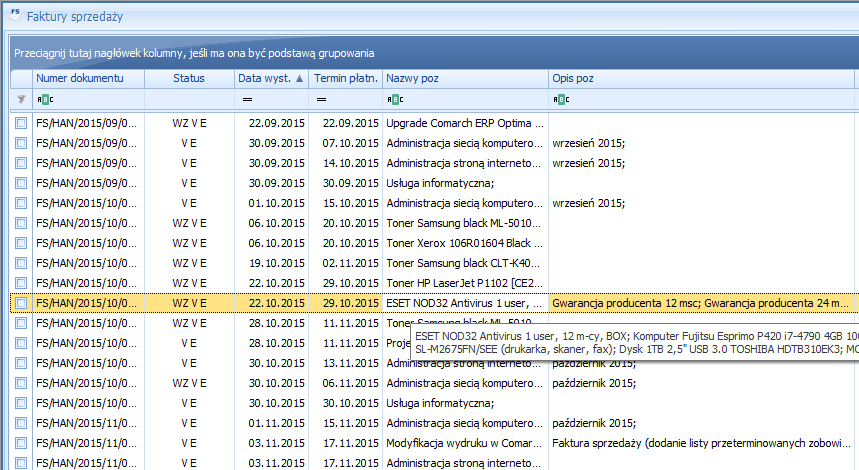Open ABC filter condition for Numer dokumentu
Viewport: 859px width, 470px height.
click(45, 99)
